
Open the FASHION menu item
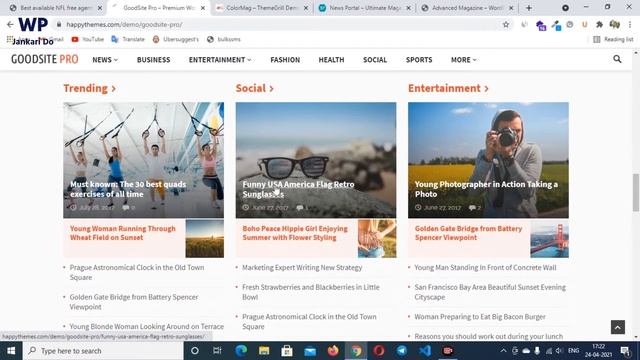click(285, 60)
